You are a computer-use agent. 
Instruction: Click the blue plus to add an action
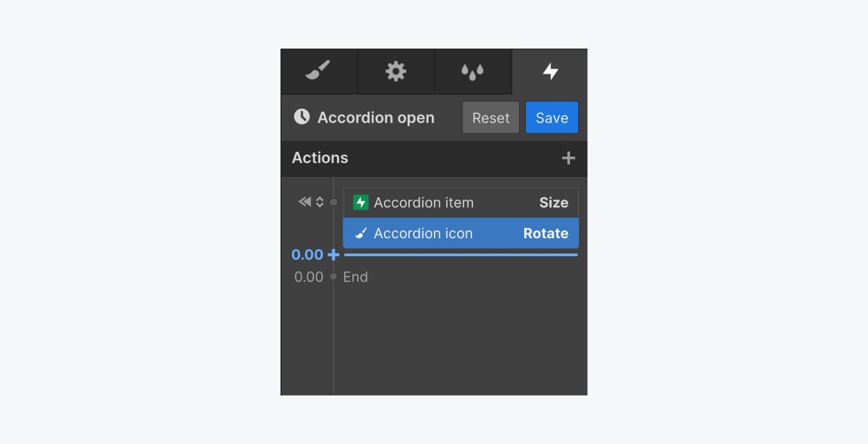pyautogui.click(x=333, y=254)
